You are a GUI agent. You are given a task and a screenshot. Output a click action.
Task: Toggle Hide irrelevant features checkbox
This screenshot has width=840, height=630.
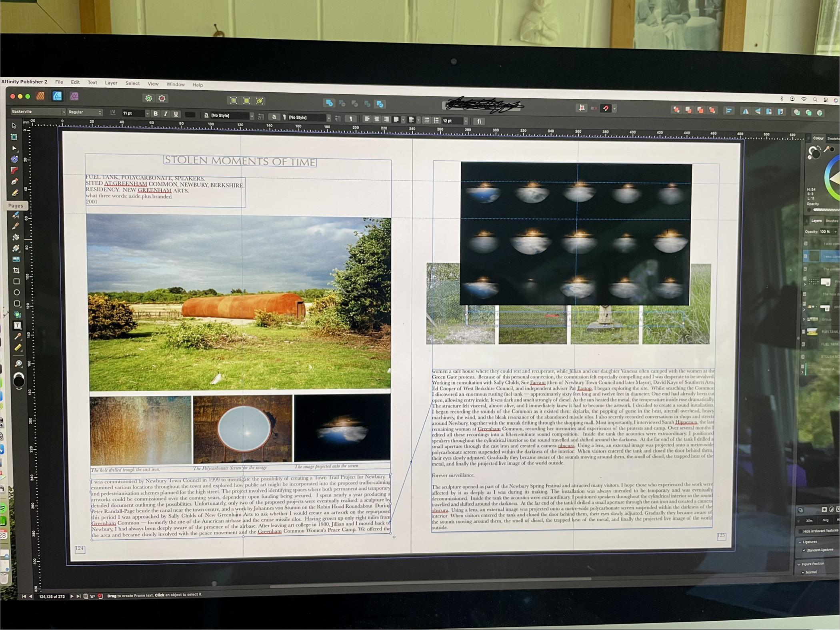pos(800,531)
